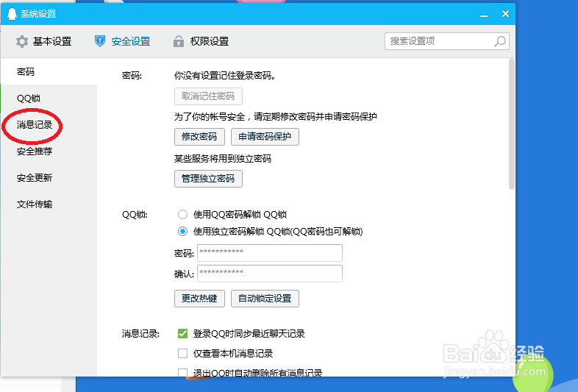
Task: Select QQ锁 in the left sidebar
Action: click(x=49, y=98)
